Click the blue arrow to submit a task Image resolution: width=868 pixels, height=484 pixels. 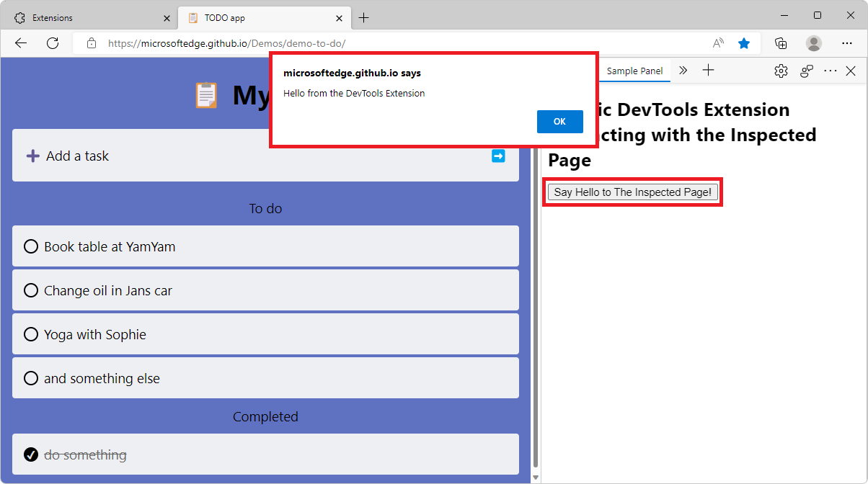pyautogui.click(x=498, y=156)
